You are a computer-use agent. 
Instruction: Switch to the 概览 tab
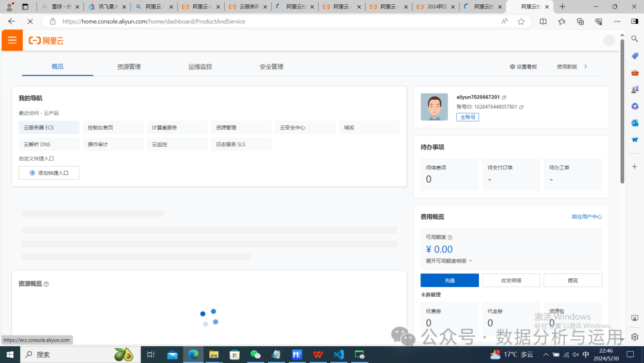click(57, 67)
